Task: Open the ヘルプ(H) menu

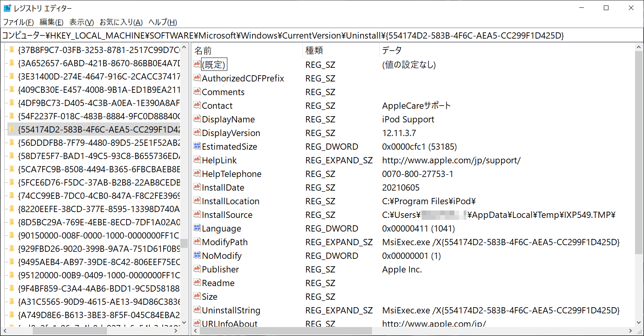Action: pos(163,22)
